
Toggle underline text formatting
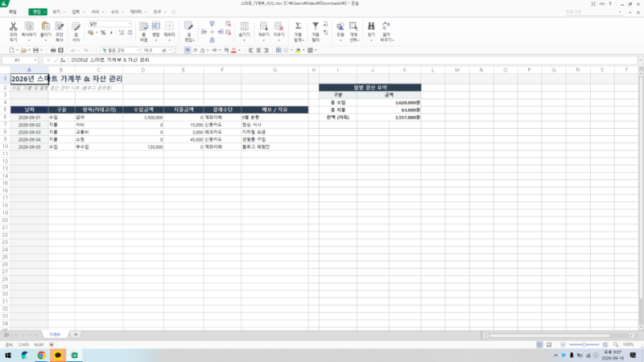coord(203,50)
